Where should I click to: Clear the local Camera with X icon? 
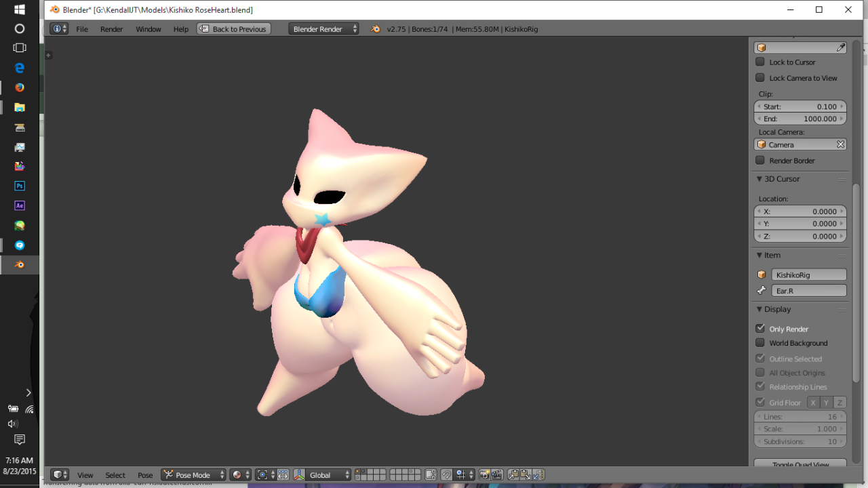(x=840, y=144)
